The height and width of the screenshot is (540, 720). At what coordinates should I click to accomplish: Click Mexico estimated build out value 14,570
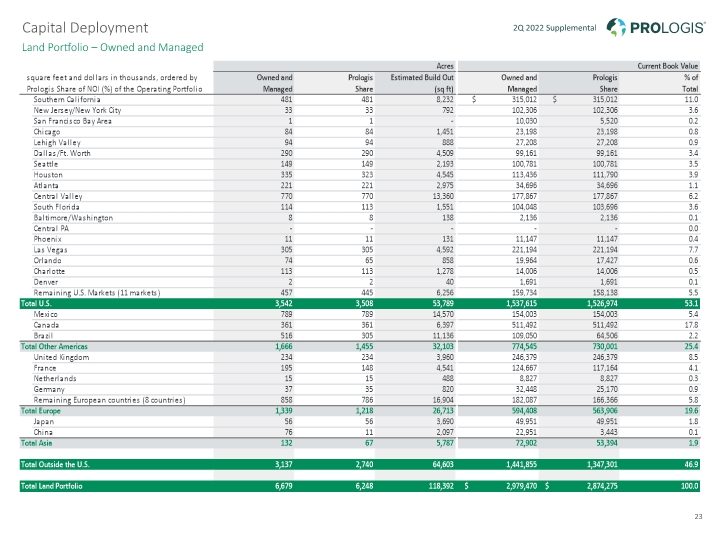pyautogui.click(x=443, y=315)
